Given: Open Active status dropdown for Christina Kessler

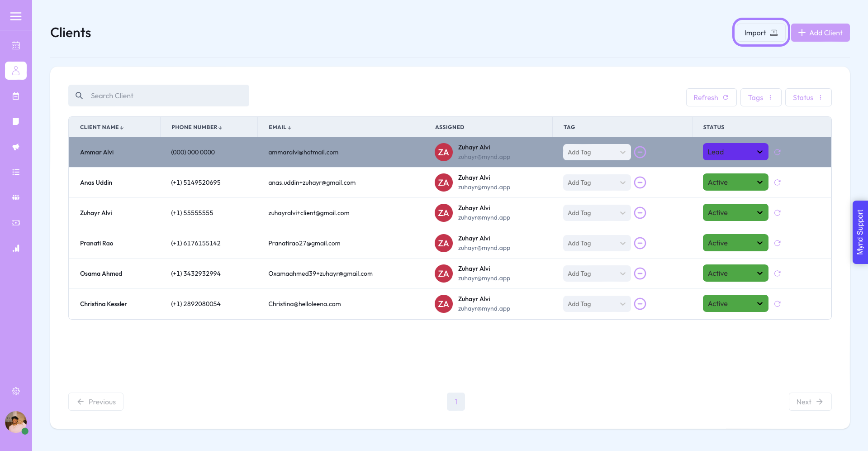Looking at the screenshot, I should pyautogui.click(x=735, y=303).
